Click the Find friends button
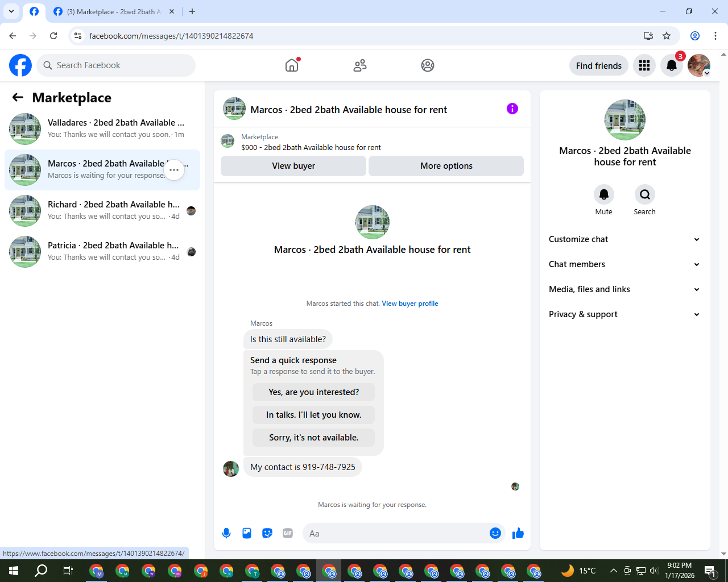 click(599, 65)
